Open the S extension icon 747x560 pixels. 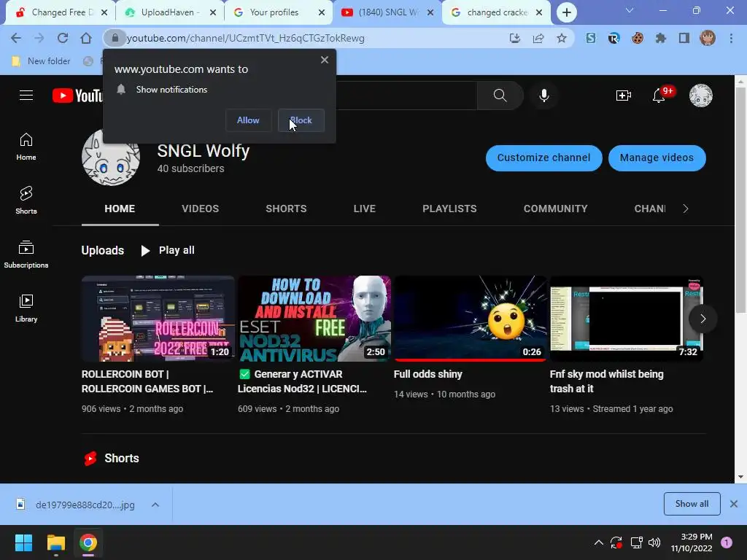coord(591,38)
